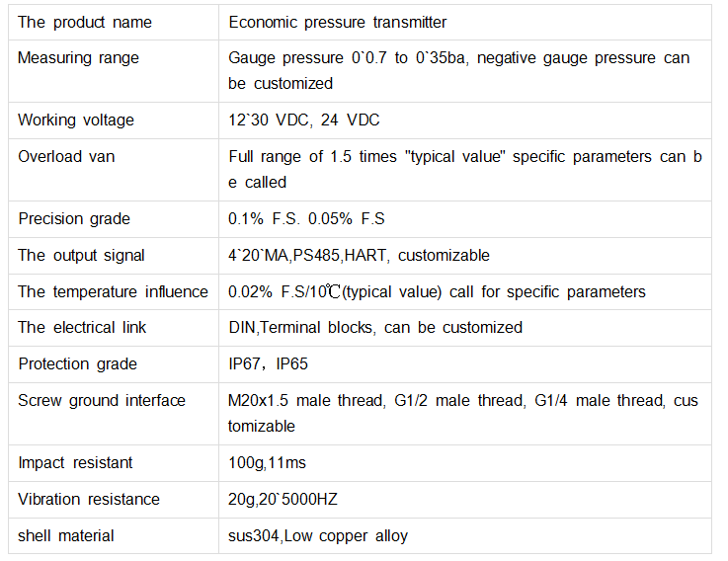Click the 'IP67, IP65' value cell
Viewport: 728px width, 561px height.
[x=269, y=363]
